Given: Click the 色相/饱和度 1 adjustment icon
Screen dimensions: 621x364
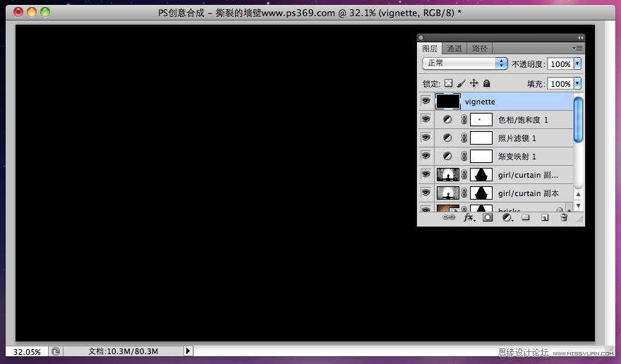Looking at the screenshot, I should [x=447, y=119].
